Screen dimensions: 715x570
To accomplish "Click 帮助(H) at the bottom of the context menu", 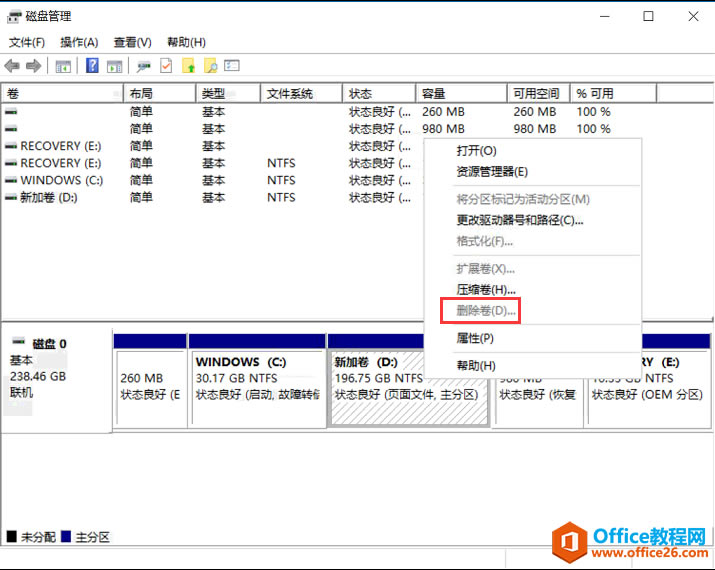I will [476, 366].
